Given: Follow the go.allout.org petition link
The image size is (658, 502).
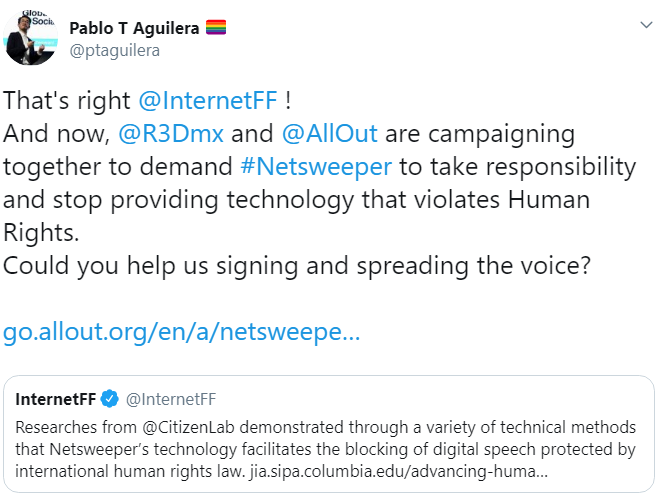Looking at the screenshot, I should pos(181,332).
